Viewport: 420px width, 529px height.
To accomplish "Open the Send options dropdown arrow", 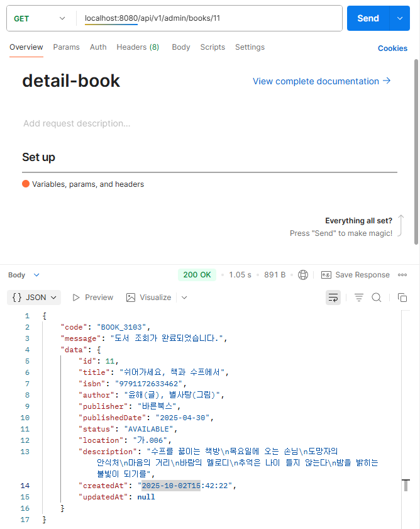I will click(400, 18).
